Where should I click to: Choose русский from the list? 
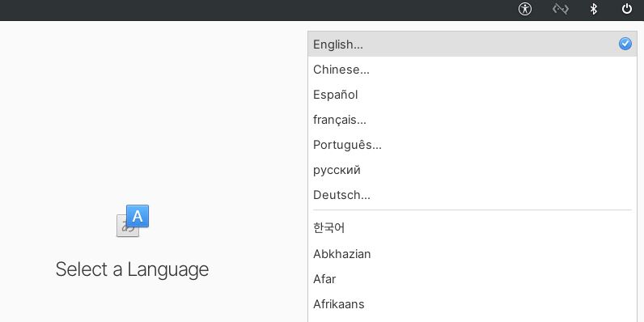pos(472,170)
